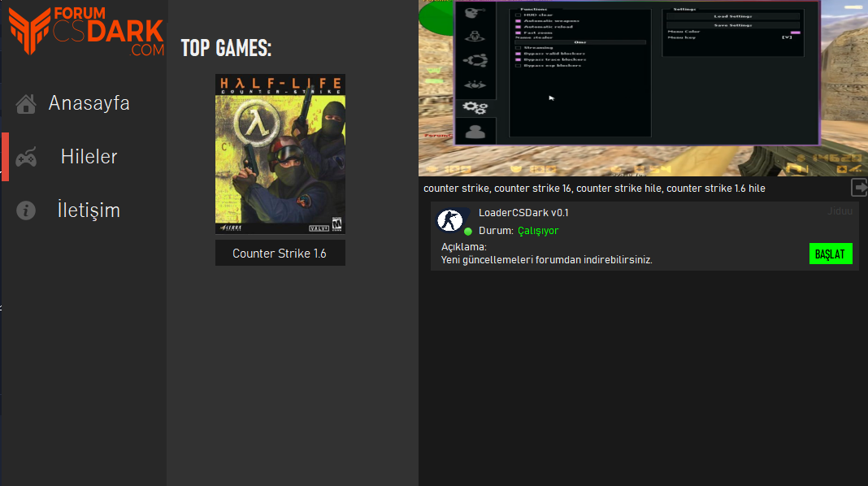
Task: Click the gamepad icon beside Hileler
Action: coord(26,157)
